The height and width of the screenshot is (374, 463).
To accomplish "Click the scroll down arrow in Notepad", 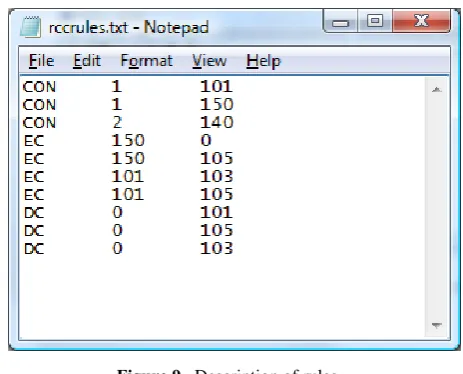I will pyautogui.click(x=436, y=325).
